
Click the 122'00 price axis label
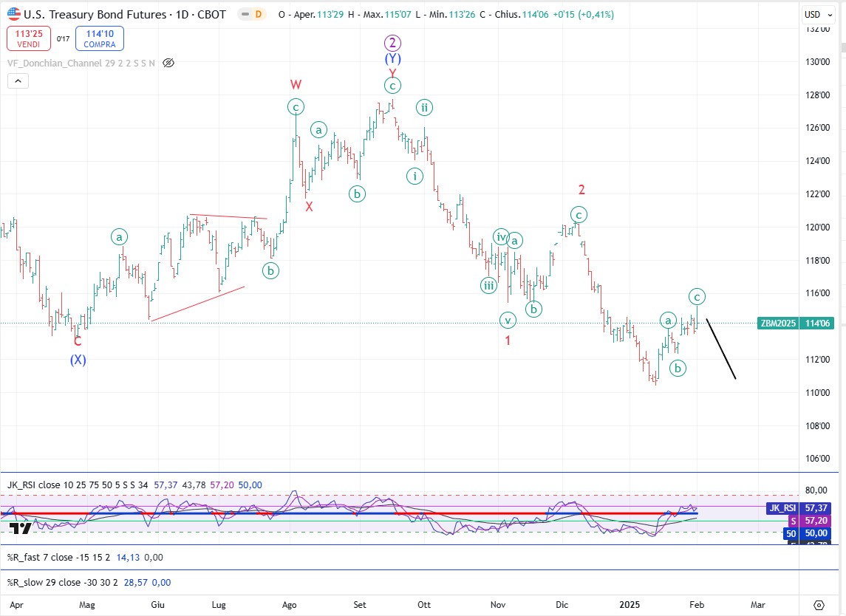pyautogui.click(x=817, y=194)
